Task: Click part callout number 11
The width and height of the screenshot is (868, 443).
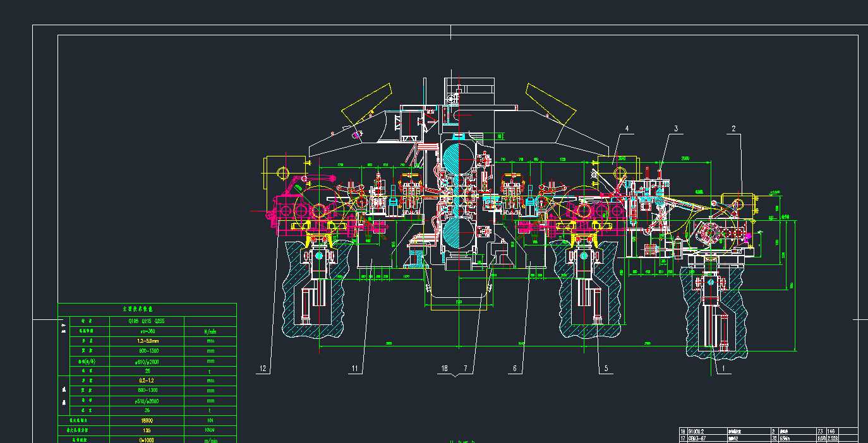Action: pyautogui.click(x=355, y=369)
